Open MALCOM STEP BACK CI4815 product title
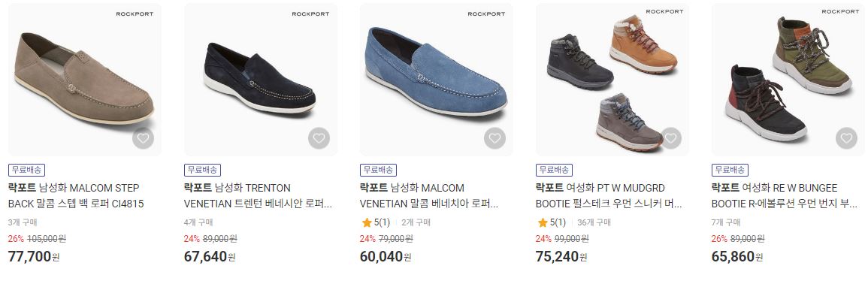The width and height of the screenshot is (868, 284). [76, 196]
